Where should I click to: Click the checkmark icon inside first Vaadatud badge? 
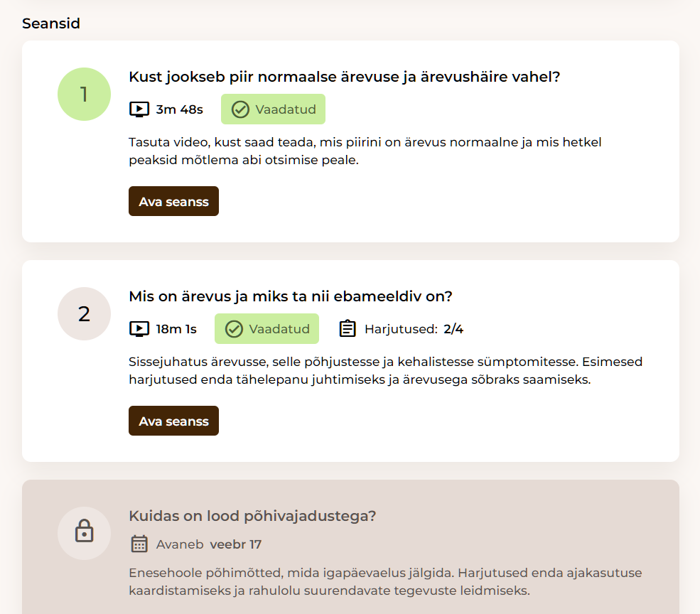[x=239, y=109]
